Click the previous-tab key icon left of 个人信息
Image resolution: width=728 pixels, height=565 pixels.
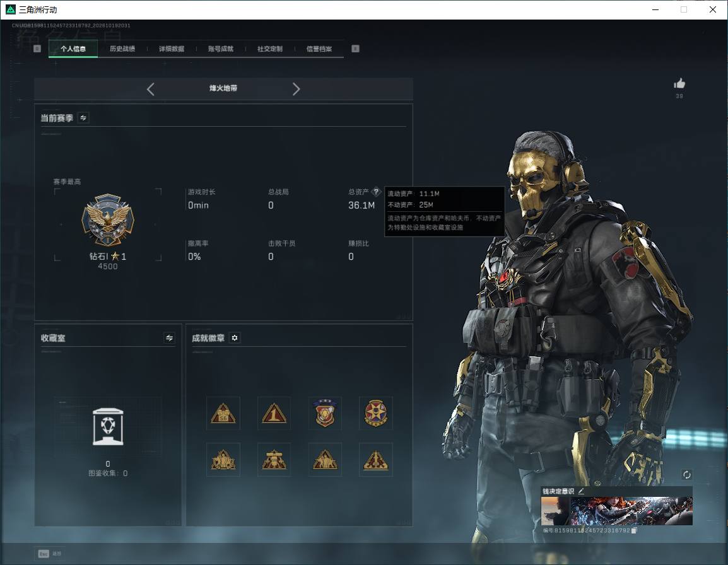click(37, 49)
